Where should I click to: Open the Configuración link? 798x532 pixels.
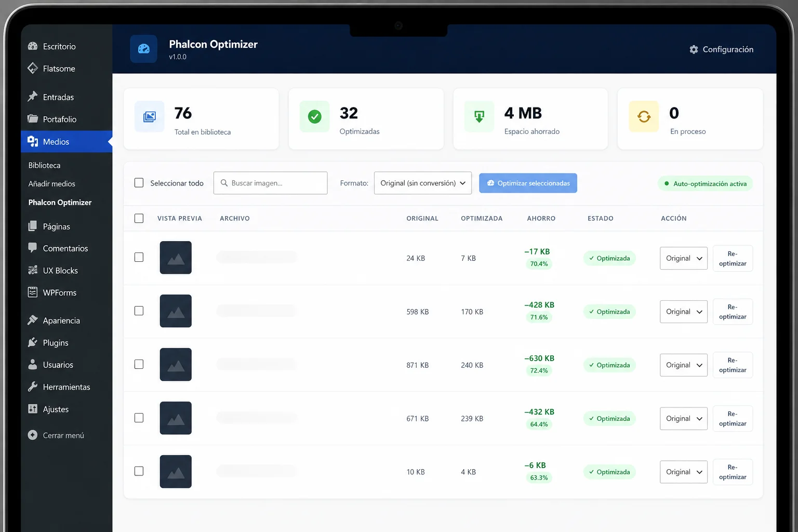click(722, 49)
